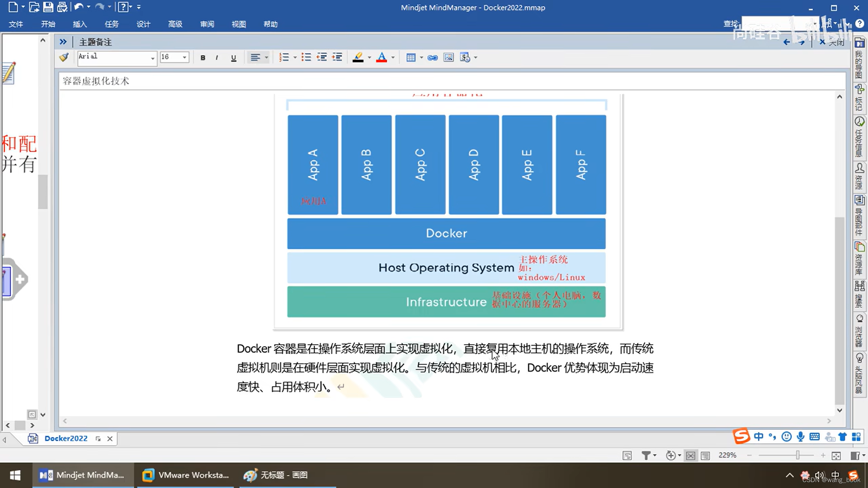
Task: Open the Library side panel tab
Action: (859, 258)
